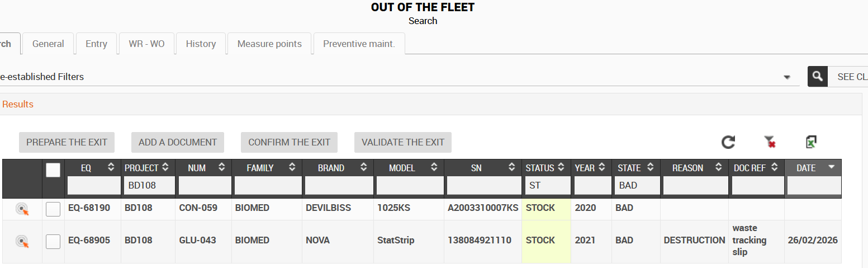Sort the STATUS column
868x268 pixels.
564,167
